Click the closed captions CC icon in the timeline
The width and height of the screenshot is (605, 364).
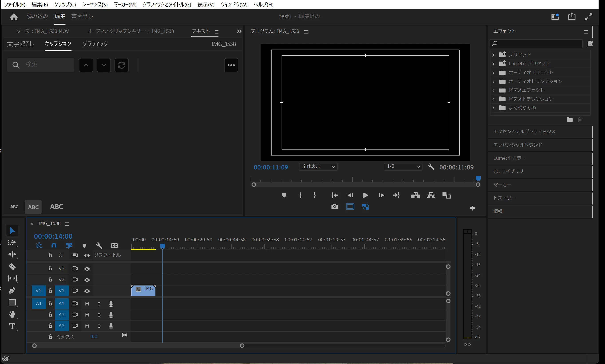coord(114,246)
